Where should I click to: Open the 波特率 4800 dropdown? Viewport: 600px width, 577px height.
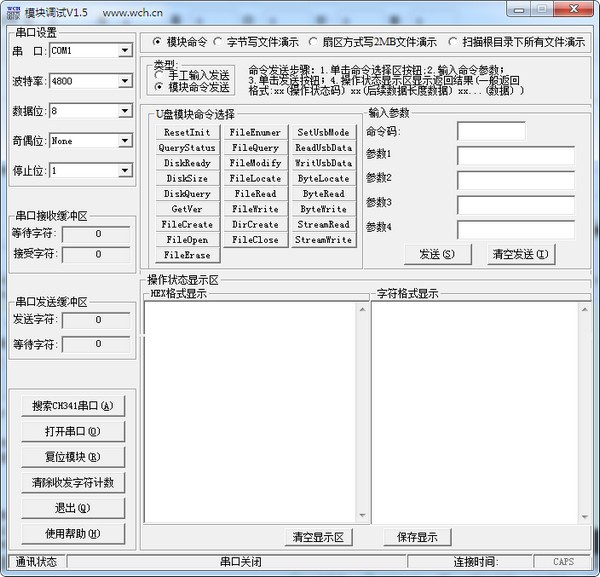125,81
